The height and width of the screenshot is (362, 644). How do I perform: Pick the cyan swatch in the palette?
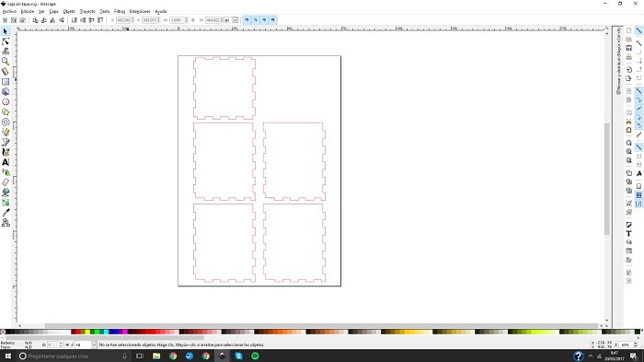point(107,332)
